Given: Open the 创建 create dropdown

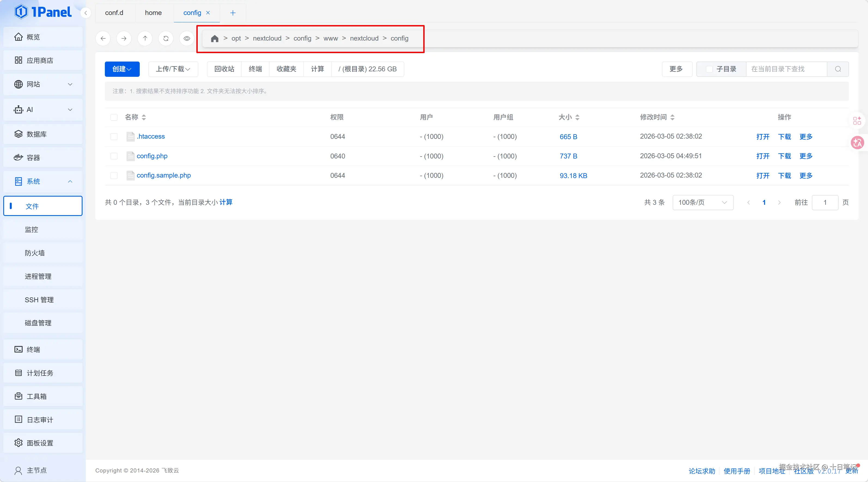Looking at the screenshot, I should pos(122,69).
